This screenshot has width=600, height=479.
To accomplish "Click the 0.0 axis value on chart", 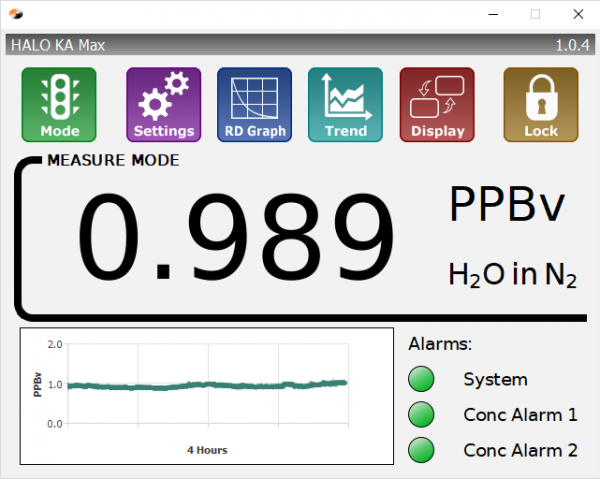I will click(x=55, y=424).
